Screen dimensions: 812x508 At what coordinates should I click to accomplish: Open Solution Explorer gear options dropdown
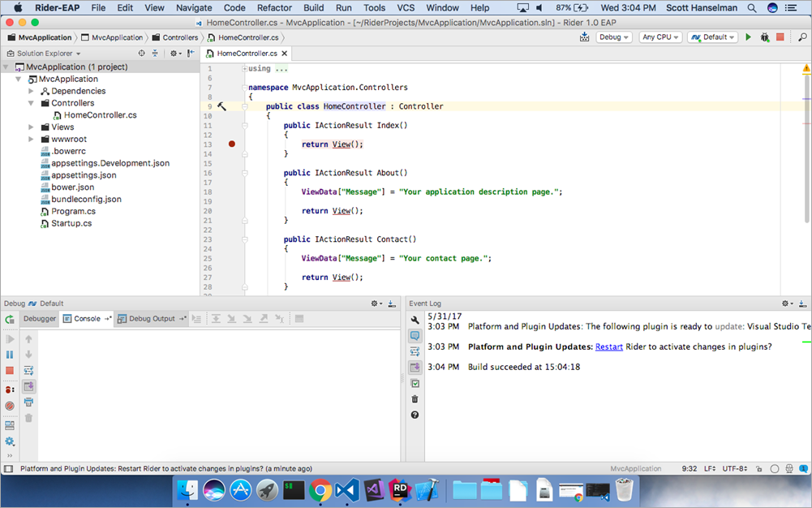point(175,54)
